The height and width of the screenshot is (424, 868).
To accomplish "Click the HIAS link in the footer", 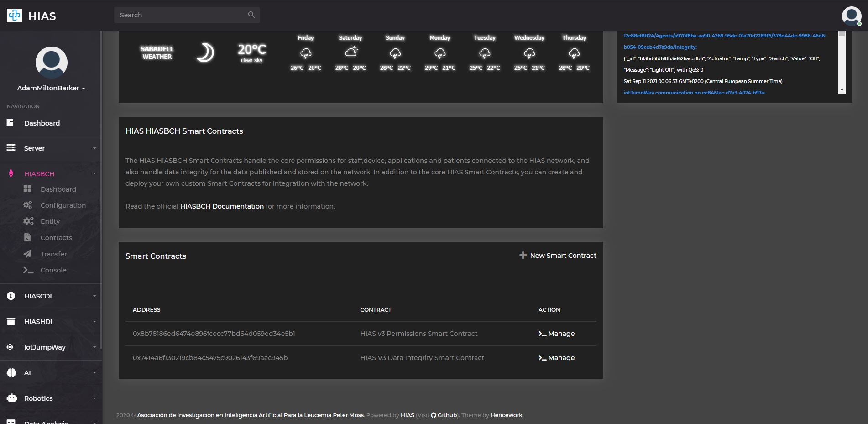I will (x=408, y=415).
